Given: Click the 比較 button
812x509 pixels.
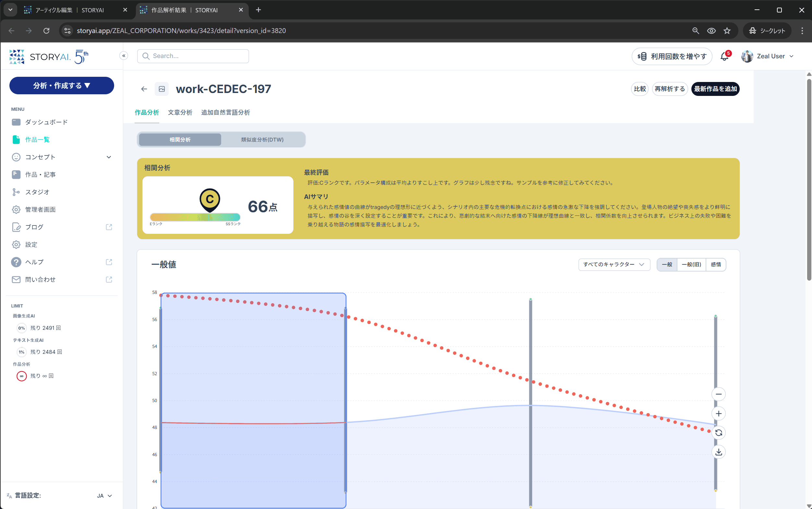Looking at the screenshot, I should (639, 89).
